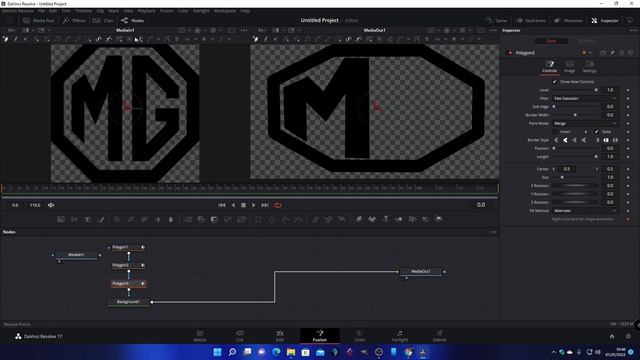Image resolution: width=640 pixels, height=360 pixels.
Task: Click play forward button
Action: [253, 205]
